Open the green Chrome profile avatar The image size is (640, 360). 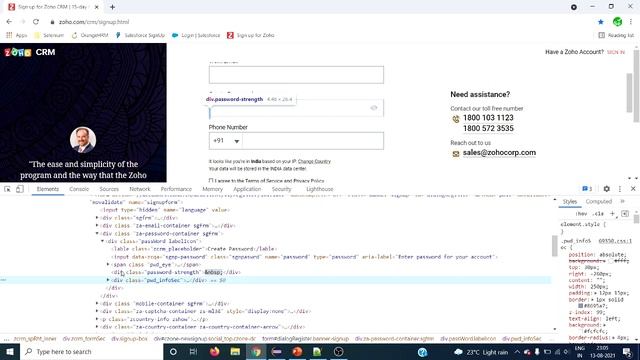pos(617,22)
